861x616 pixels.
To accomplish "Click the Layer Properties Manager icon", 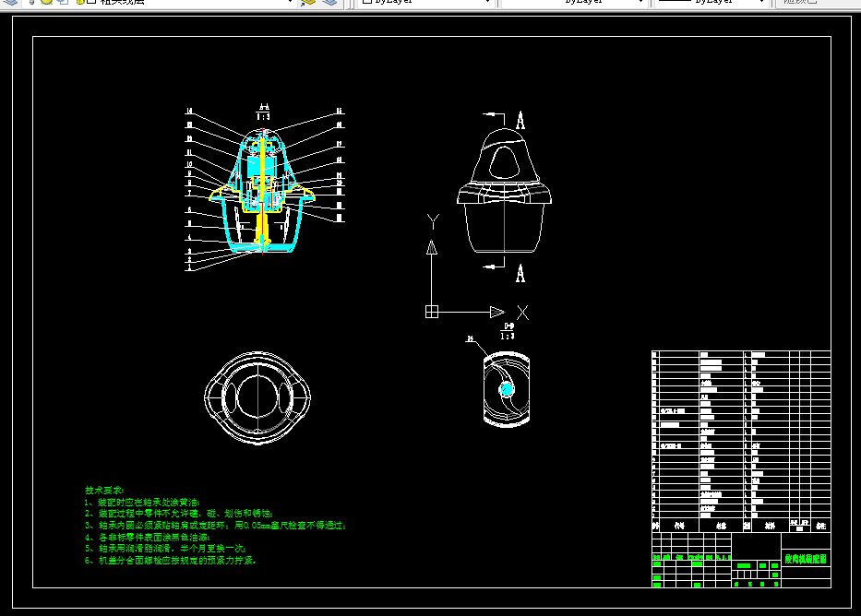I will point(10,2).
